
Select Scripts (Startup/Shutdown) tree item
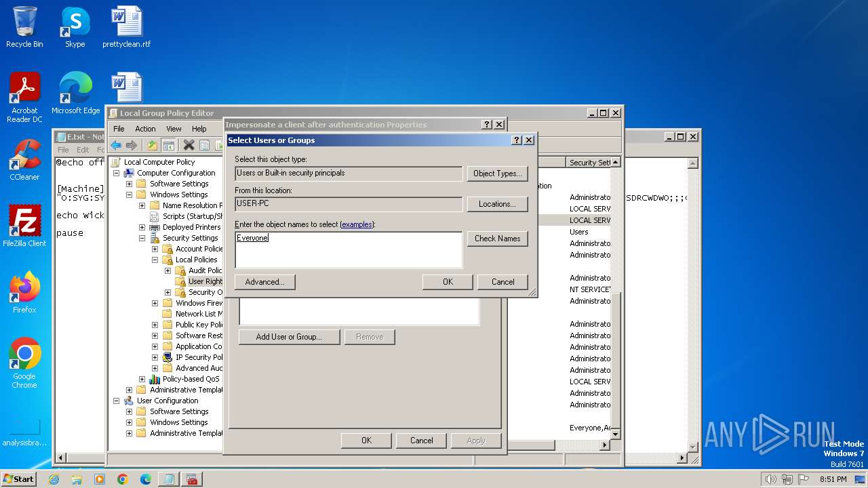coord(193,216)
